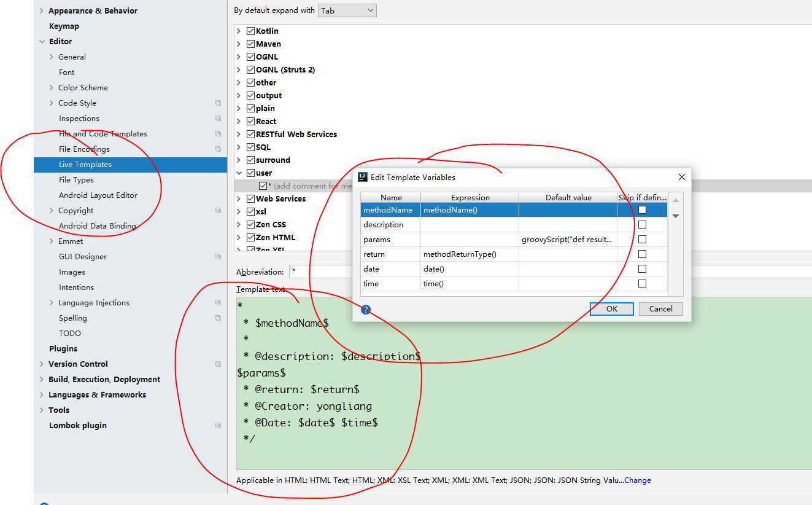Check Skip if defined for description

642,225
